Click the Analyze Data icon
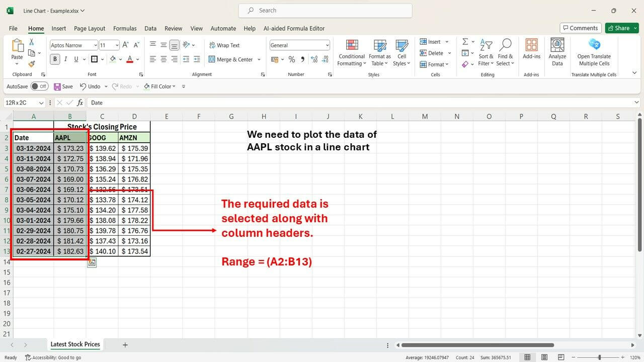Screen dimensions: 644x362 pos(557,45)
